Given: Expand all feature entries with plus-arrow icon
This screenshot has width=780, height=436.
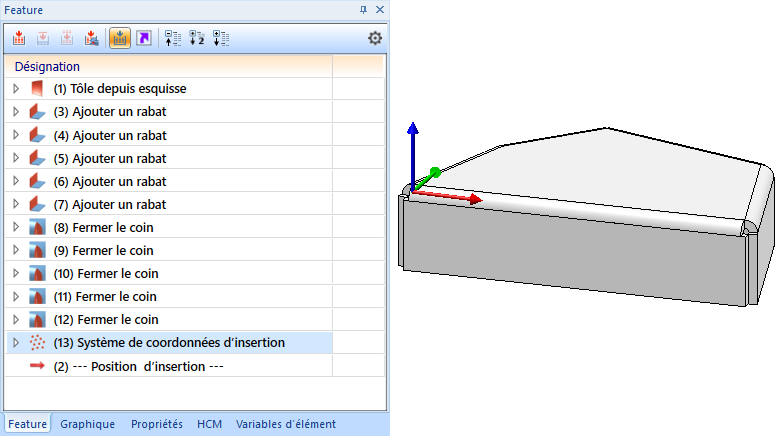Looking at the screenshot, I should tap(221, 38).
